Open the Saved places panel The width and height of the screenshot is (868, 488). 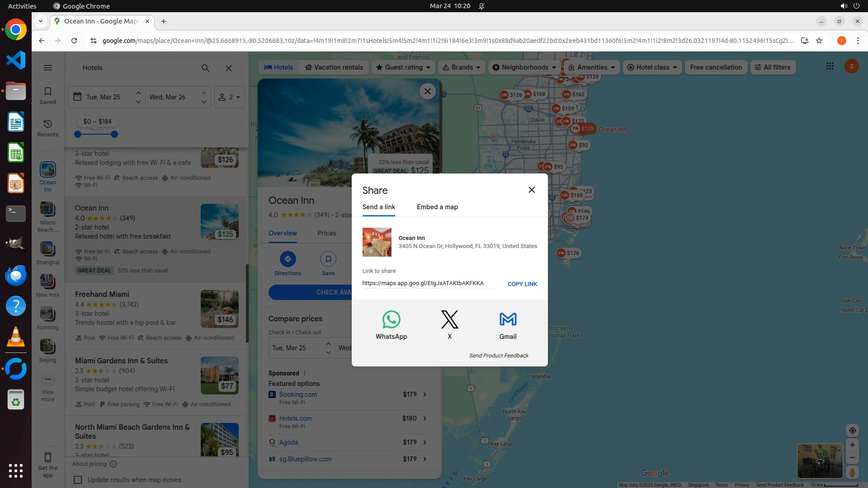[48, 95]
